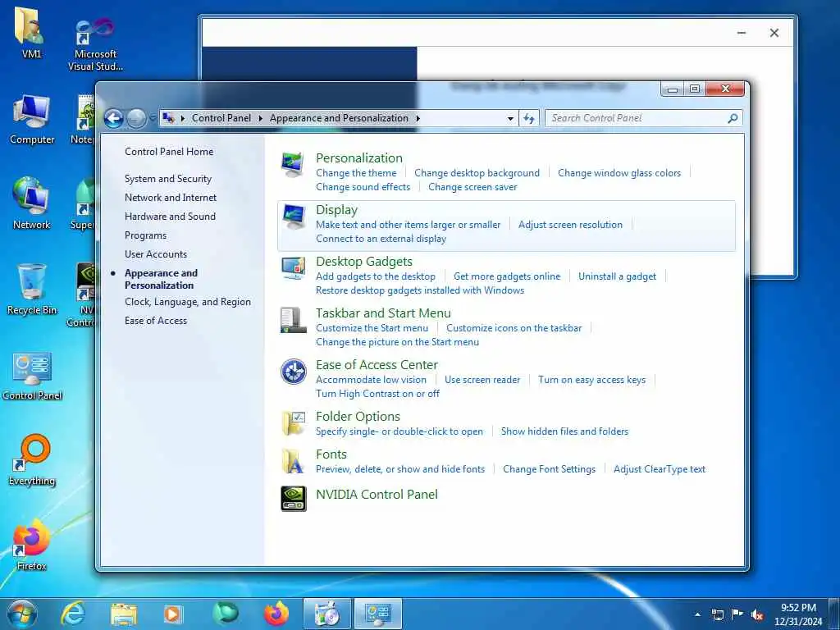Open the NVIDIA Control Panel icon

pyautogui.click(x=294, y=499)
